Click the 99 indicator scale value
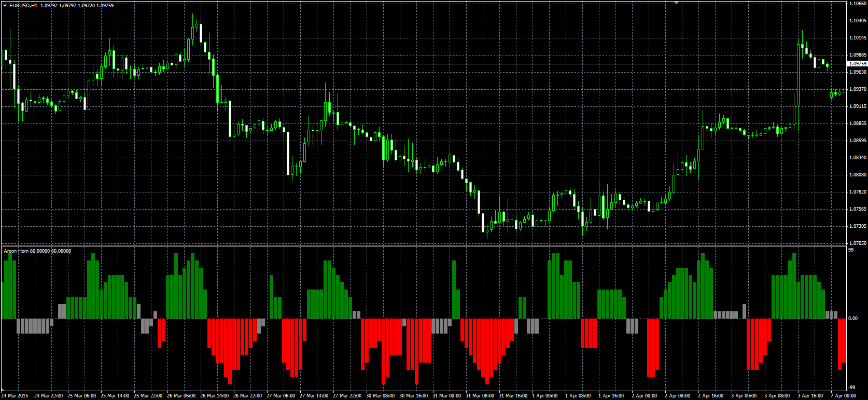Screen dimensions: 868x400 pyautogui.click(x=851, y=250)
